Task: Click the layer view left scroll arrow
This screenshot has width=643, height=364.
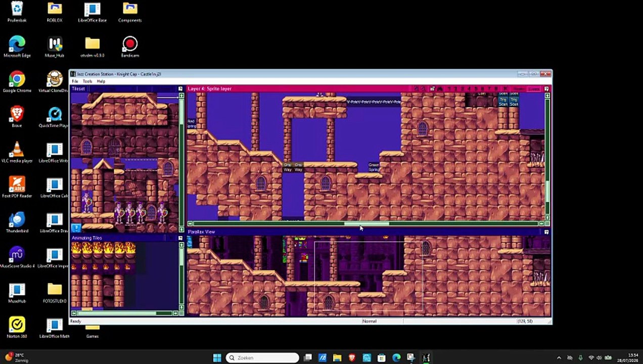Action: pyautogui.click(x=190, y=223)
